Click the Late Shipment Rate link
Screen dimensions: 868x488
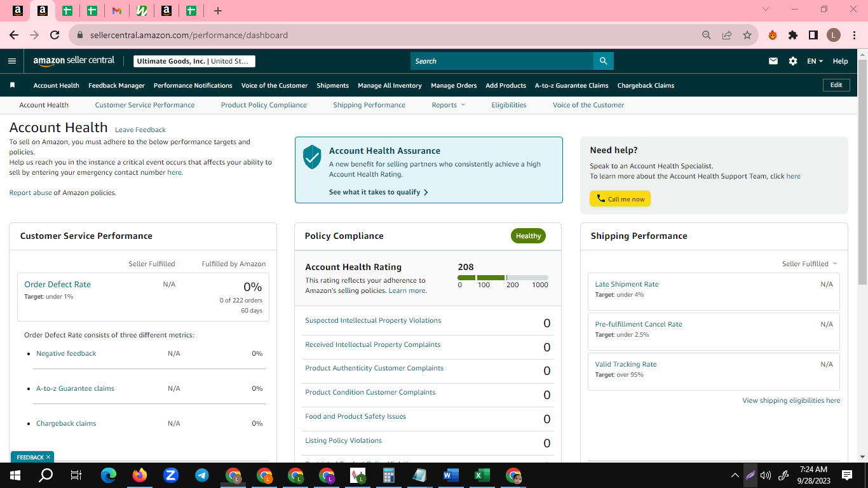click(627, 284)
